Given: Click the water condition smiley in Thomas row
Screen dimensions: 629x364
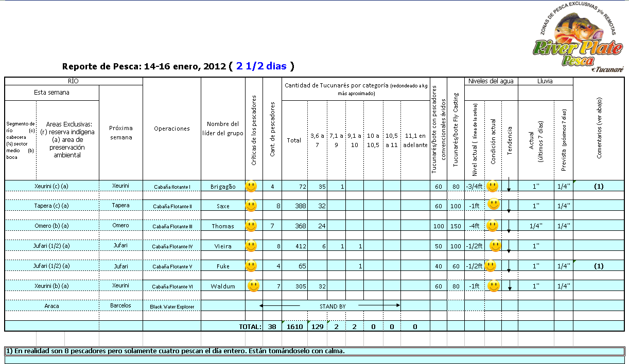Looking at the screenshot, I should coord(492,225).
